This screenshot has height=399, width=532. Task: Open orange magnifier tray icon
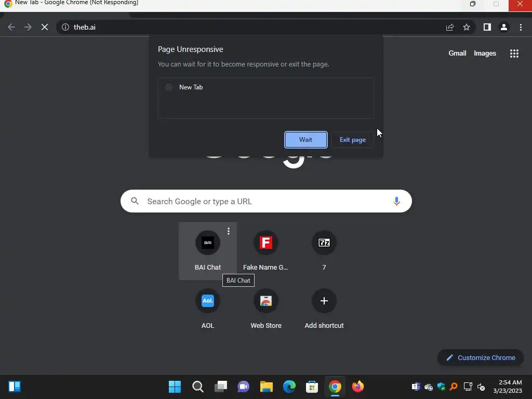tap(454, 387)
